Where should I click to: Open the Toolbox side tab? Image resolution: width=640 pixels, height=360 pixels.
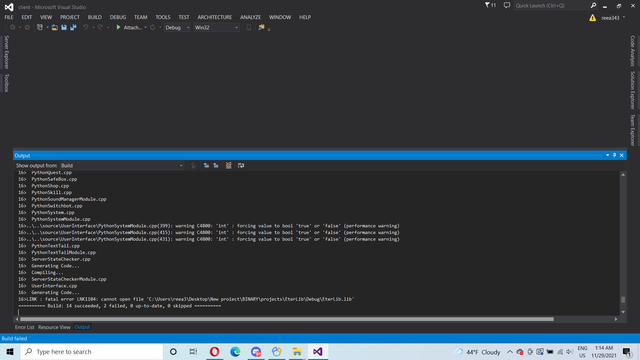(x=6, y=83)
